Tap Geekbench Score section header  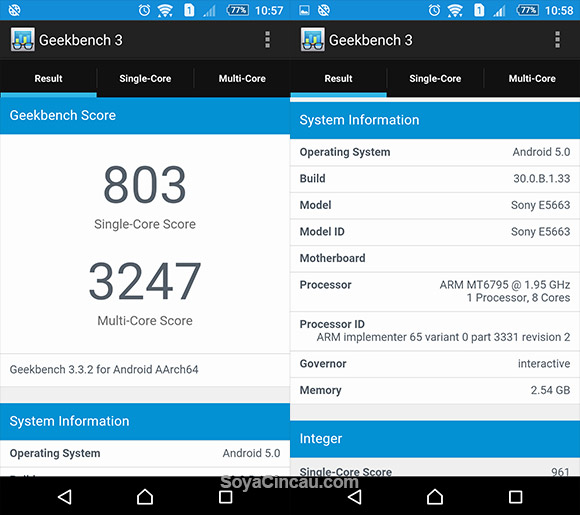click(145, 115)
